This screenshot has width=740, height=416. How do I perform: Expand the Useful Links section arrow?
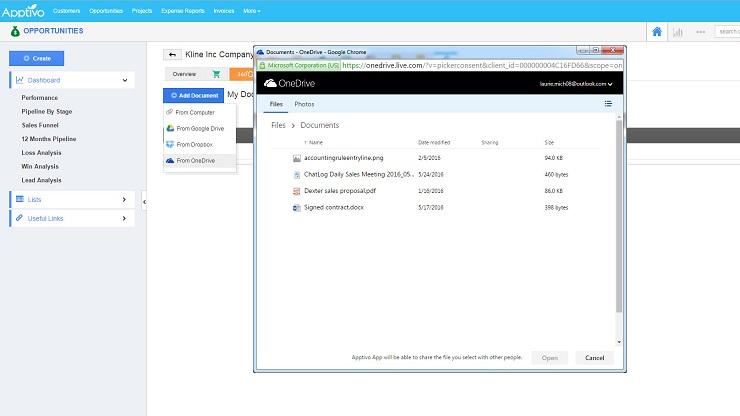[124, 218]
